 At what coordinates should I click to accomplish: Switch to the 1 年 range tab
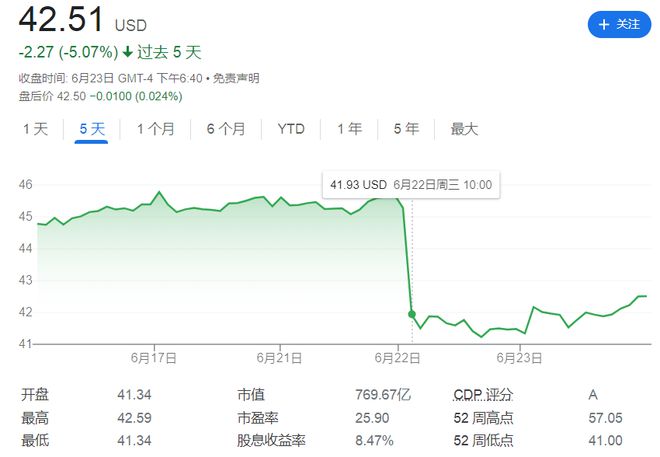point(349,129)
